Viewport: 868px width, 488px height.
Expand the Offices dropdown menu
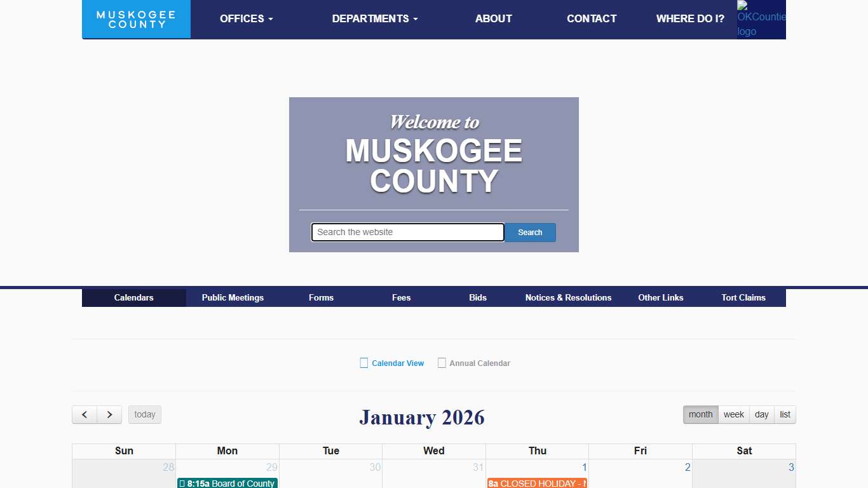point(246,19)
